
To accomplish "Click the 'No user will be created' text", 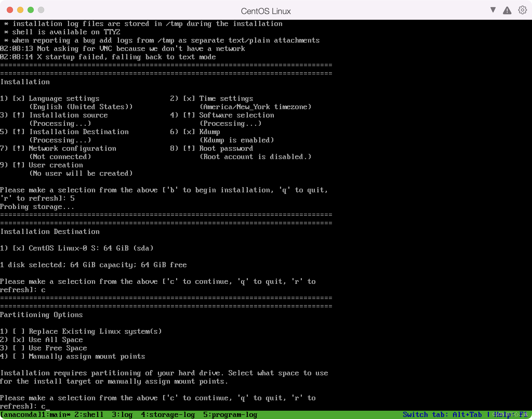I will click(x=81, y=173).
